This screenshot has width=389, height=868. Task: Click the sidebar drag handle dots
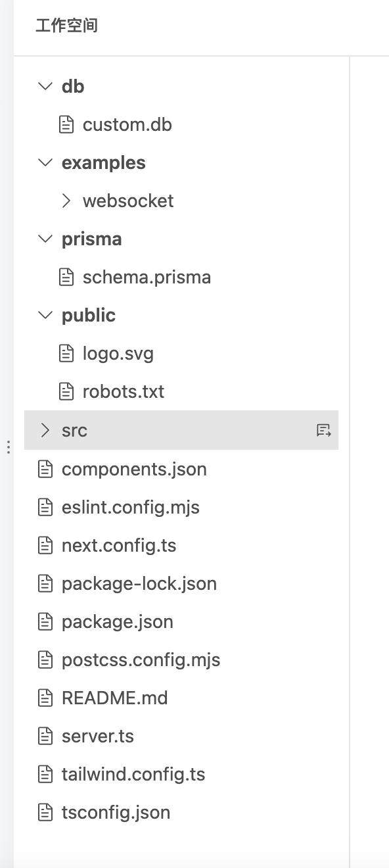coord(8,447)
